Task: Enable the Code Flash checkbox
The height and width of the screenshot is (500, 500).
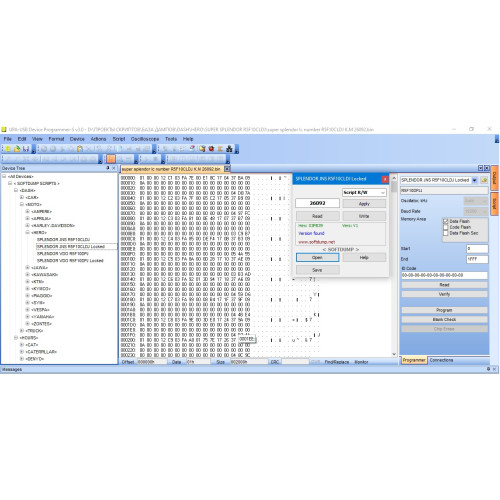Action: (x=445, y=227)
